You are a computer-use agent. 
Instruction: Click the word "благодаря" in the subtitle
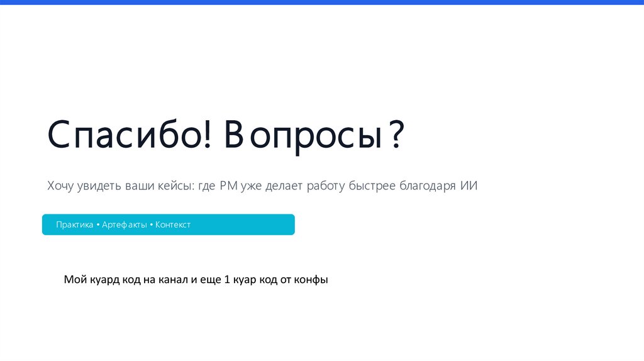pos(426,187)
